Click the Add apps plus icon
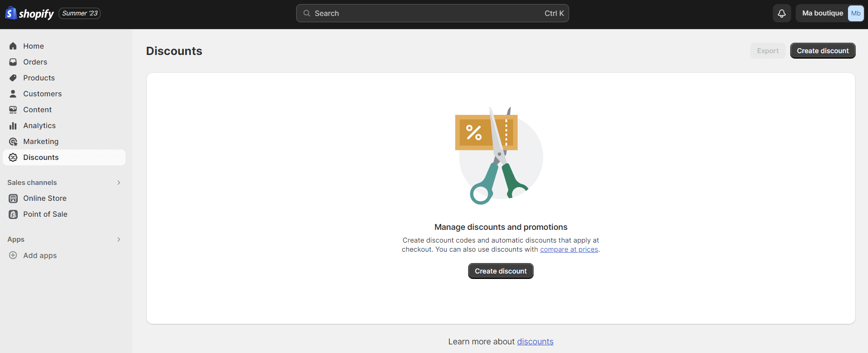The image size is (868, 353). [x=13, y=255]
